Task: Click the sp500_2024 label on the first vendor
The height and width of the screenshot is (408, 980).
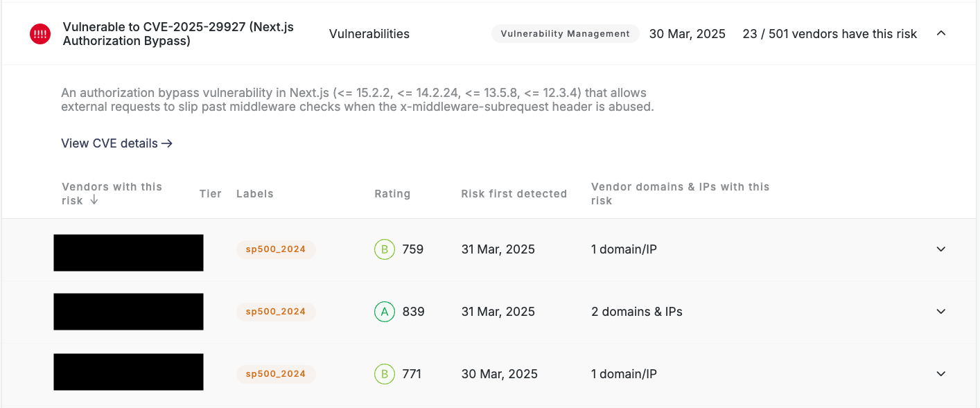Action: pyautogui.click(x=275, y=249)
